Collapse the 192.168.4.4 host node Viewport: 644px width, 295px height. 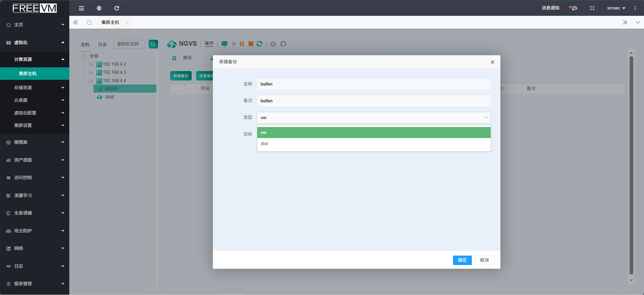click(91, 81)
